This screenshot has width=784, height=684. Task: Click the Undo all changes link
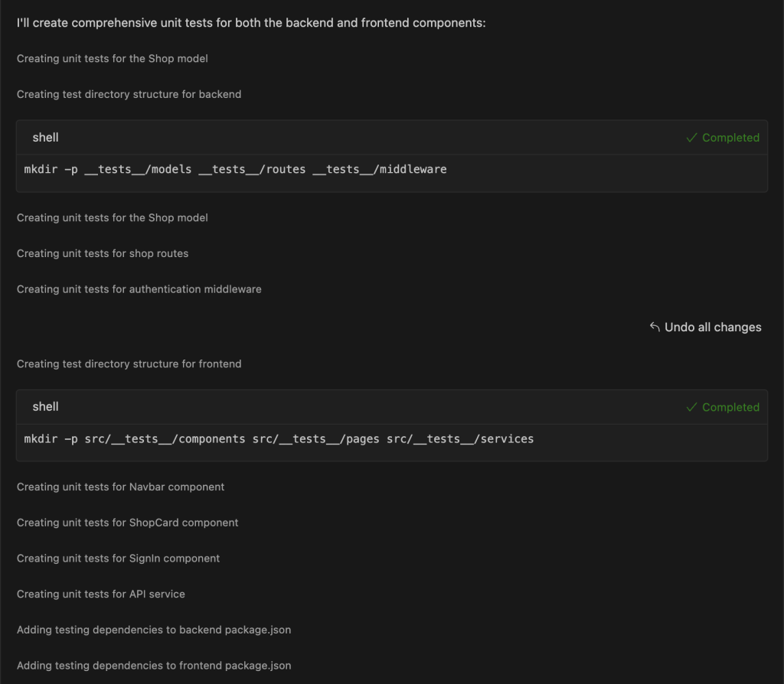[x=712, y=327]
